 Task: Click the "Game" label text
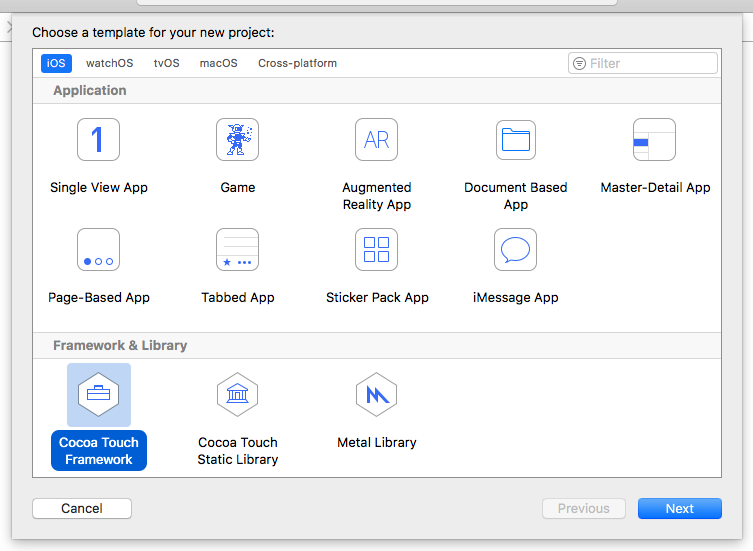click(237, 187)
